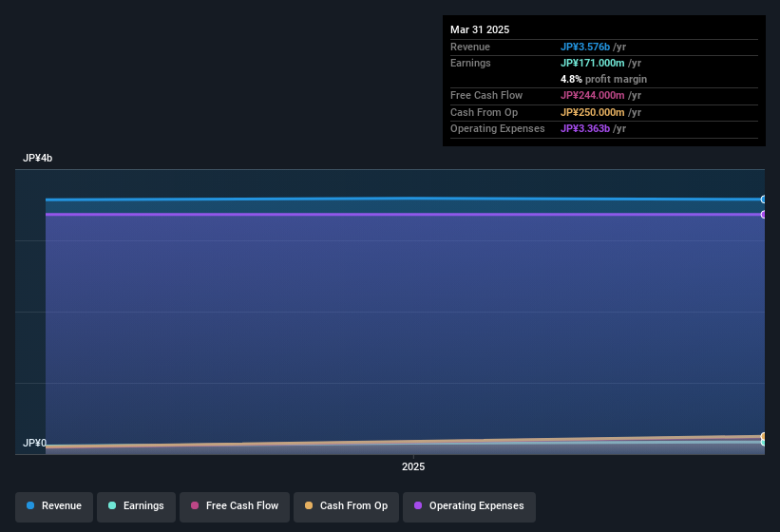
Task: Click the blue Revenue legend dot
Action: [30, 505]
